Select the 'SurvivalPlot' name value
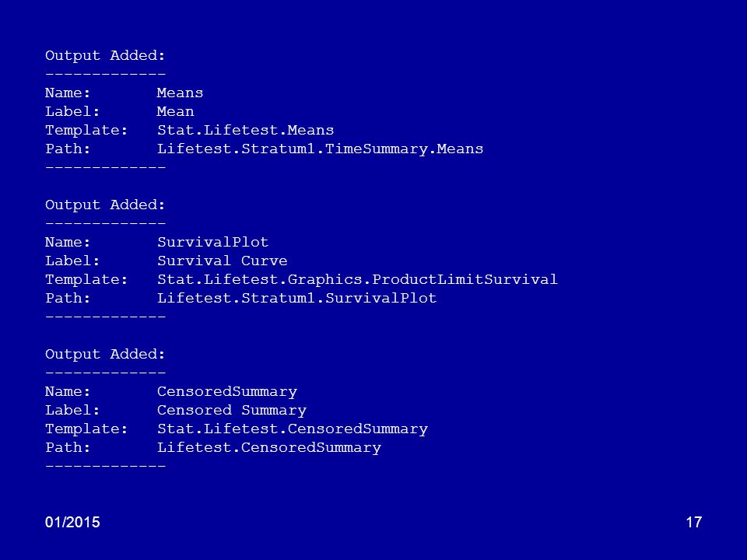Image resolution: width=747 pixels, height=560 pixels. click(213, 242)
